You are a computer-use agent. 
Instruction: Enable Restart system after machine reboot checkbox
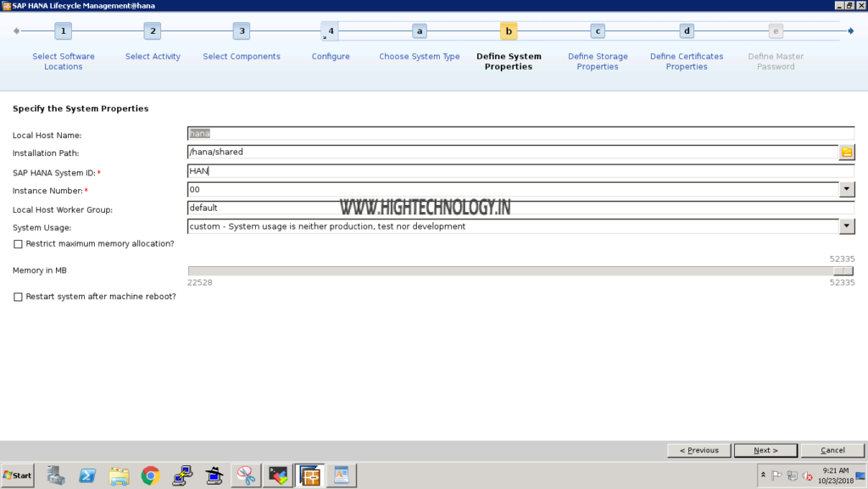[x=18, y=297]
